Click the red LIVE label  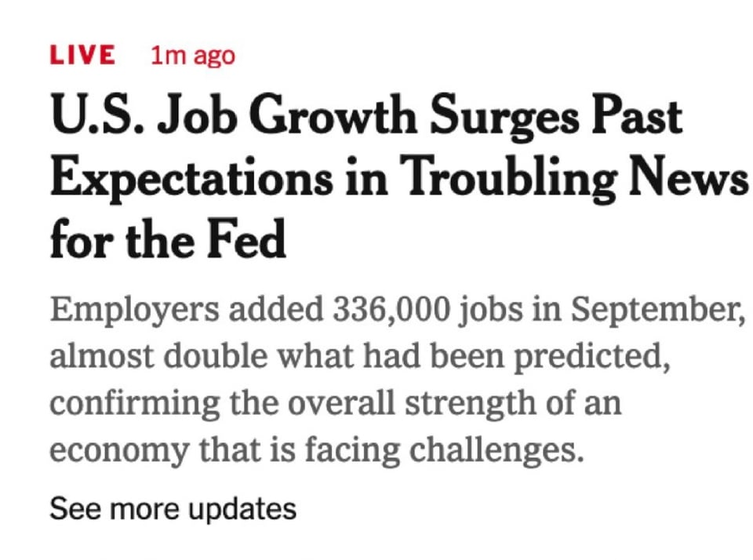pyautogui.click(x=82, y=56)
